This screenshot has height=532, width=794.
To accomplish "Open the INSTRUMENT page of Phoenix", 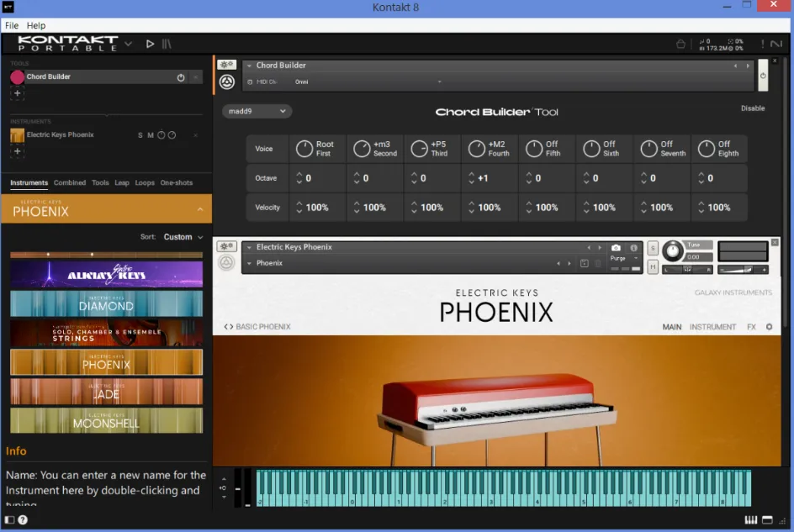I will 712,327.
